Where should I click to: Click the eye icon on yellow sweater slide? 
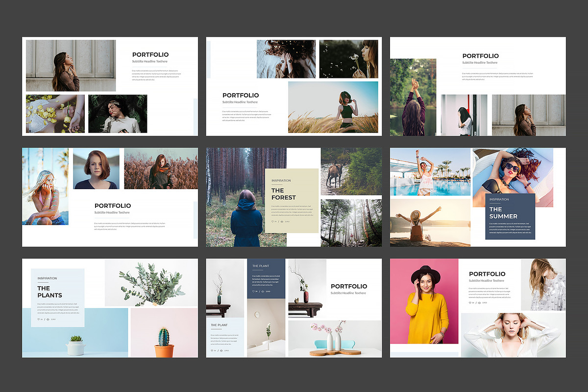click(x=479, y=303)
